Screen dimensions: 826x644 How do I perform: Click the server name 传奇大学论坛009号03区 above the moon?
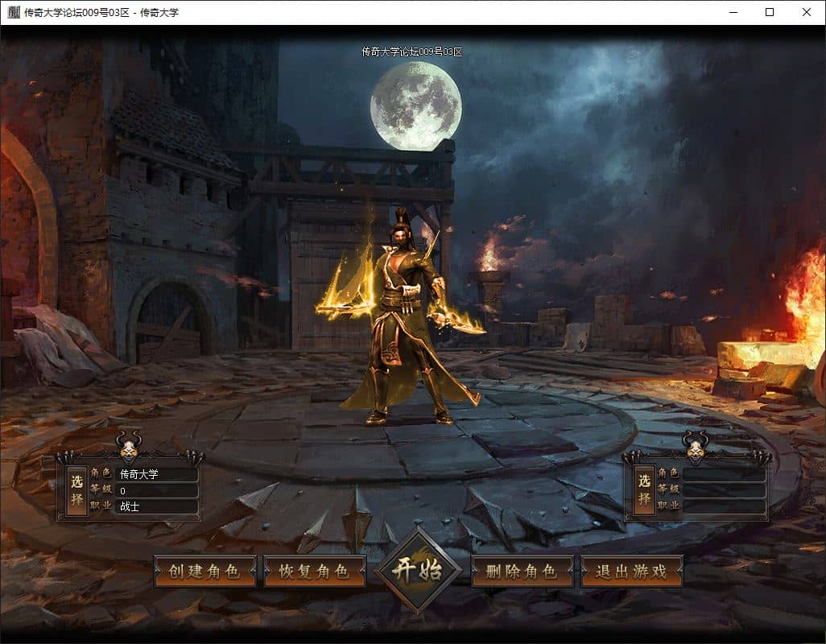(412, 52)
